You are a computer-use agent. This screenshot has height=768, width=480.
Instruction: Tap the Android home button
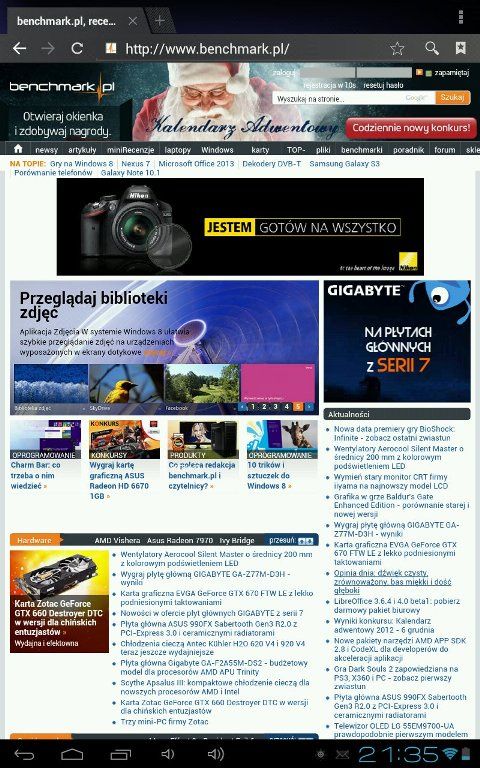click(x=72, y=754)
